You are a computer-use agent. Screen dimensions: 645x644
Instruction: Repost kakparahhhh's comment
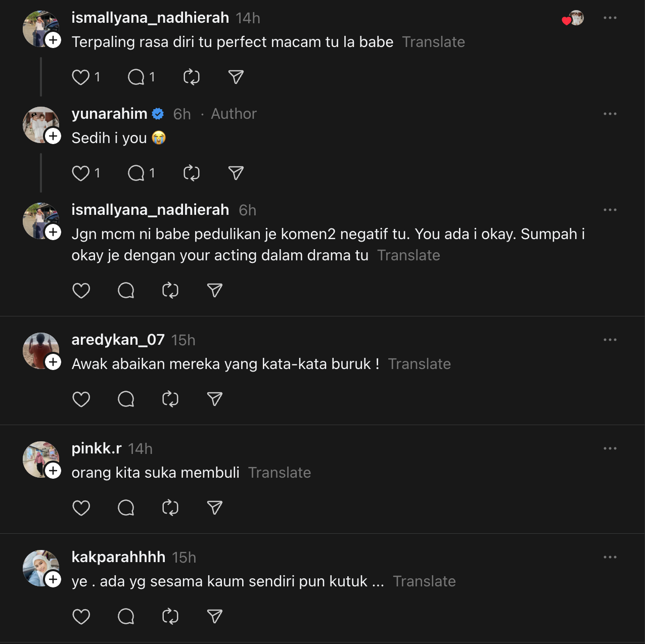coord(170,616)
